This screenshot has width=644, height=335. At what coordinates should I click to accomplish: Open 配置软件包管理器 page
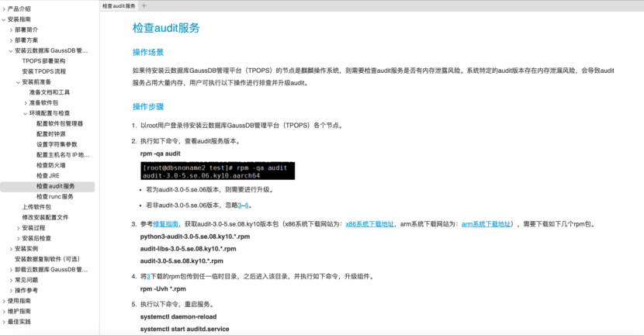pos(60,123)
